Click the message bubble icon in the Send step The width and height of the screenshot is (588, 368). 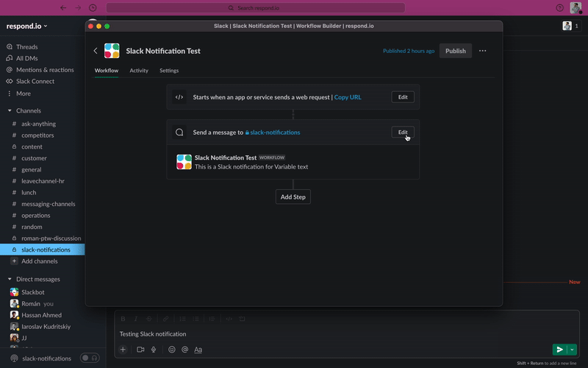(x=179, y=132)
